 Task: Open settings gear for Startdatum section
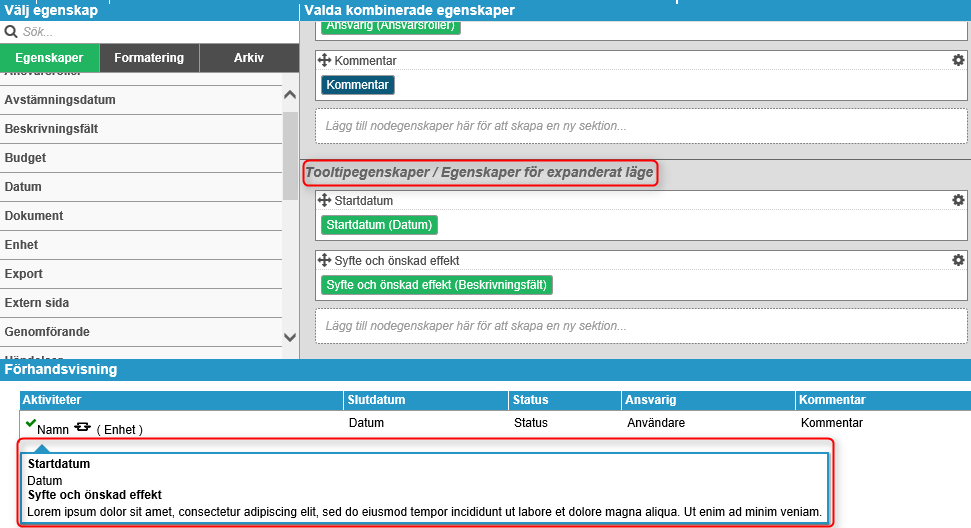[958, 200]
